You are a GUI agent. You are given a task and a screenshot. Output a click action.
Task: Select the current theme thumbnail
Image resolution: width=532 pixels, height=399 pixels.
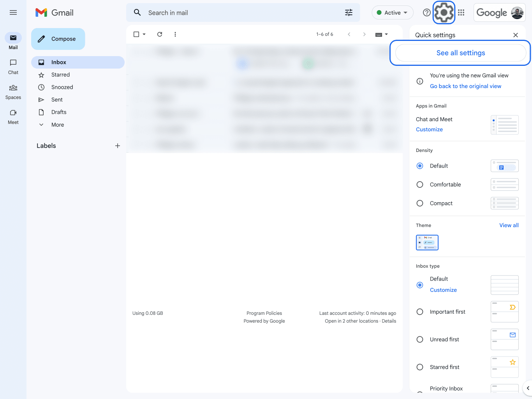click(x=427, y=242)
